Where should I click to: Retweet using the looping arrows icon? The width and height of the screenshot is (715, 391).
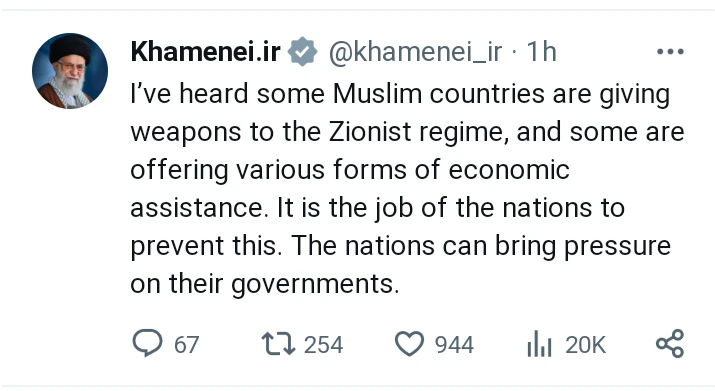click(278, 344)
